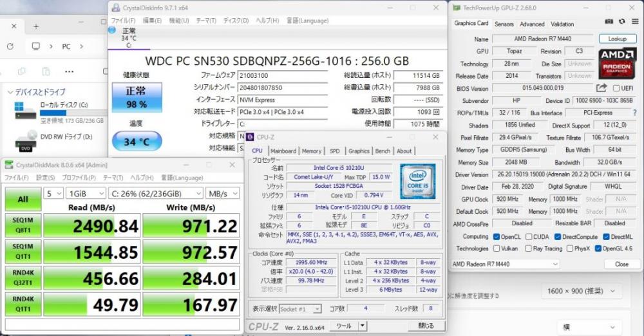The image size is (644, 336).
Task: Switch to Mainboard tab in CPU-Z
Action: click(283, 151)
